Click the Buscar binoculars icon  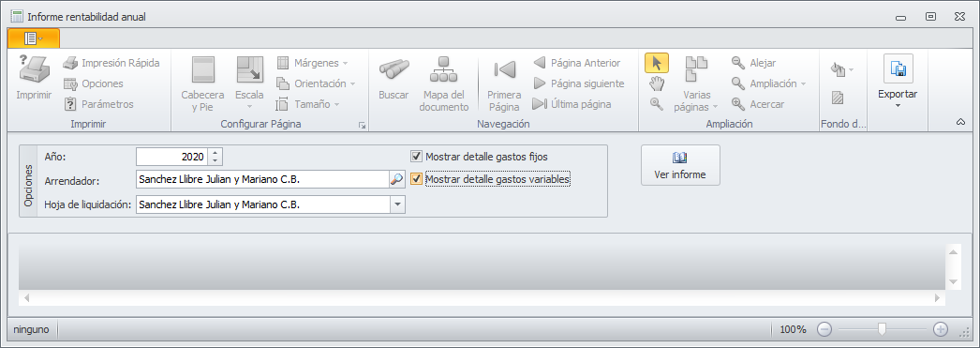point(393,68)
